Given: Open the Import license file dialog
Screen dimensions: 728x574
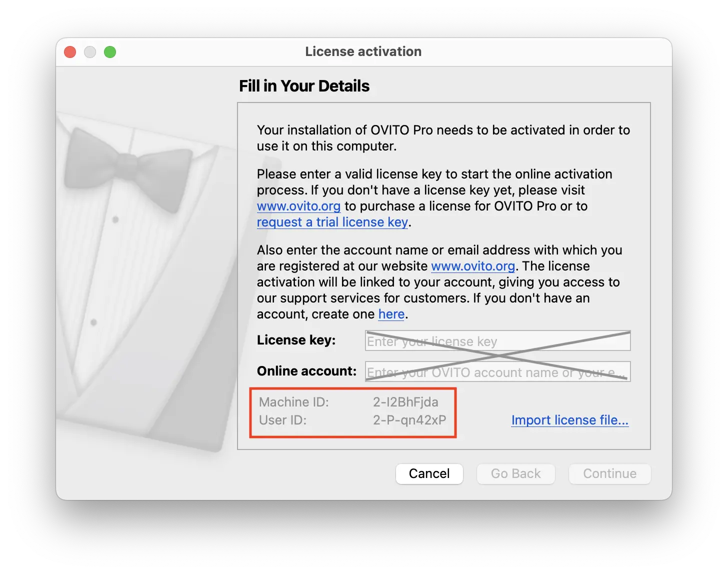Looking at the screenshot, I should point(569,420).
